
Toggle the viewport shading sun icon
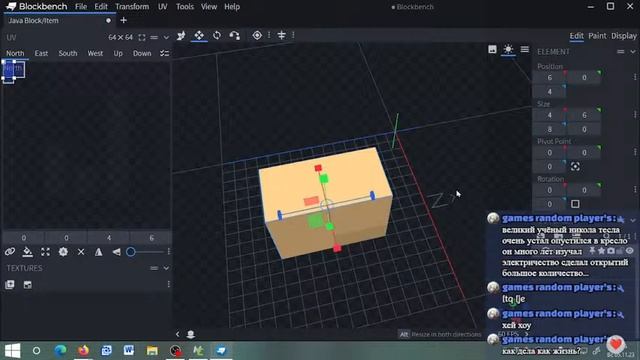[x=508, y=49]
